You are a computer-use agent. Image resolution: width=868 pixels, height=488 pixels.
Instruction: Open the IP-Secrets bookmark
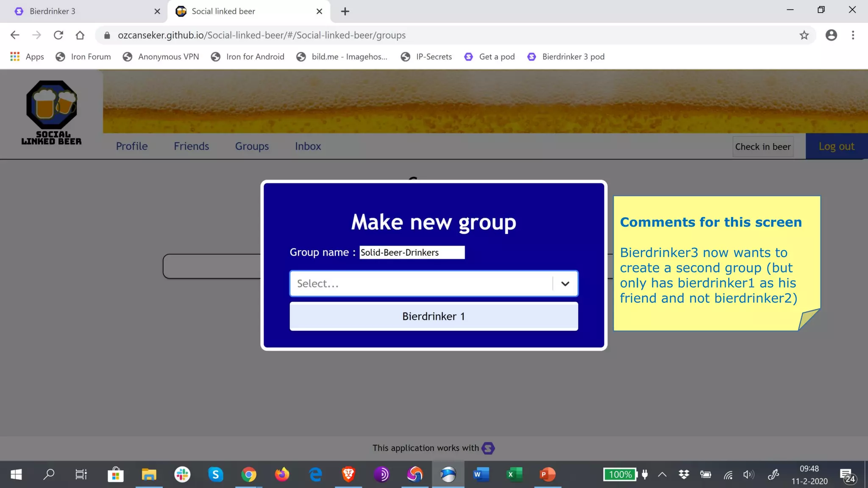click(426, 57)
